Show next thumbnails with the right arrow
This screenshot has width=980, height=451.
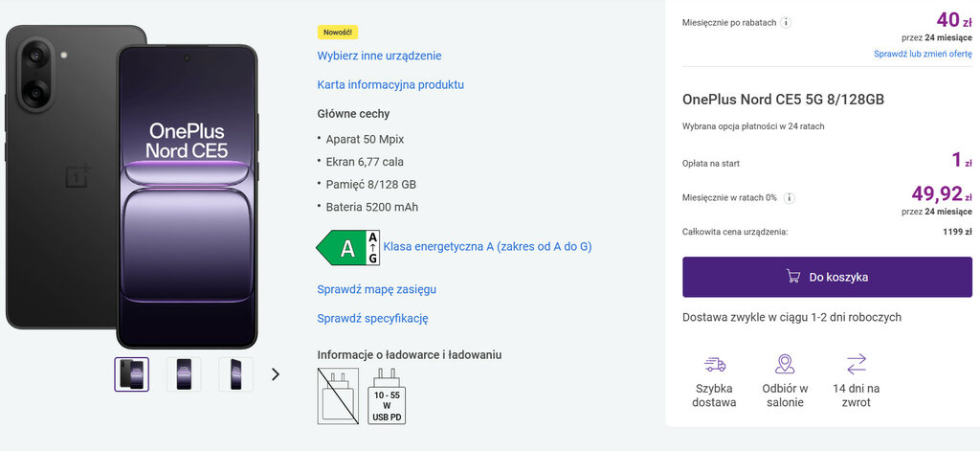click(x=276, y=374)
